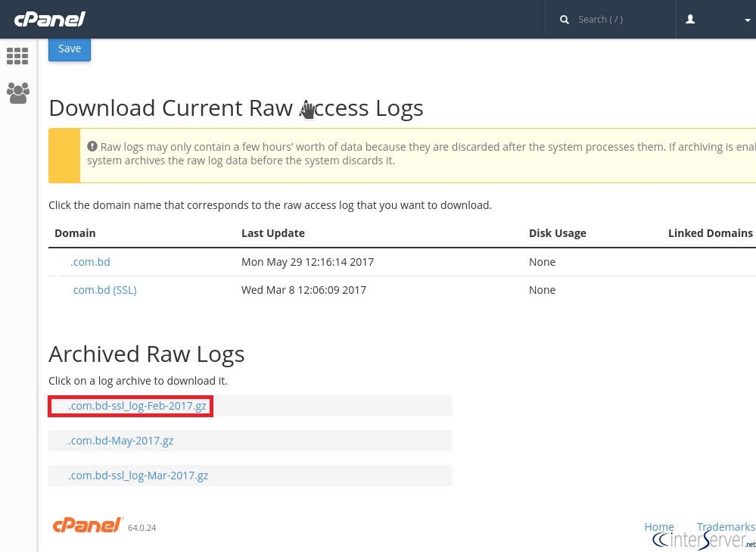Click the warning exclamation icon
The width and height of the screenshot is (756, 552).
point(92,146)
